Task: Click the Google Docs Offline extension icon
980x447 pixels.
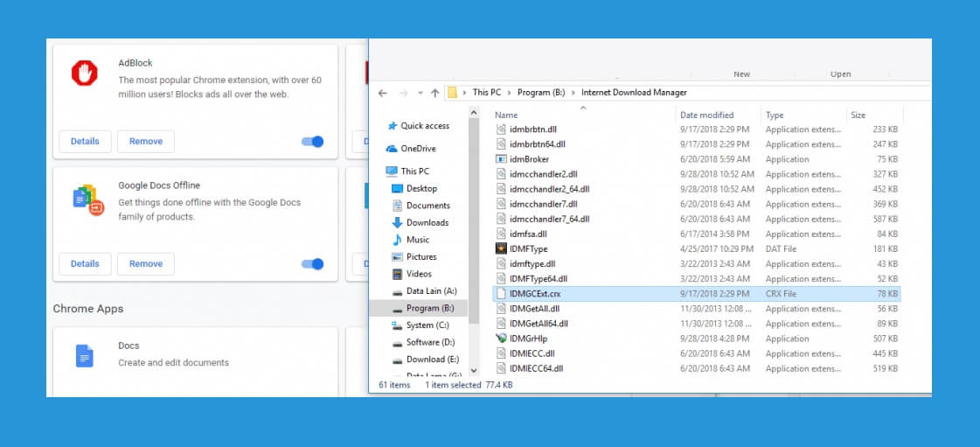Action: (88, 200)
